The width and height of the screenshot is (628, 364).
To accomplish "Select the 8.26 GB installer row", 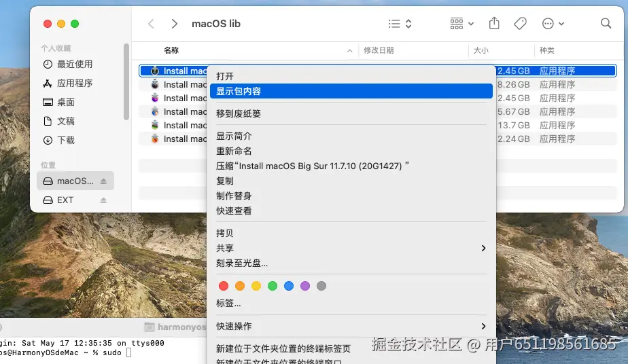I will (378, 84).
